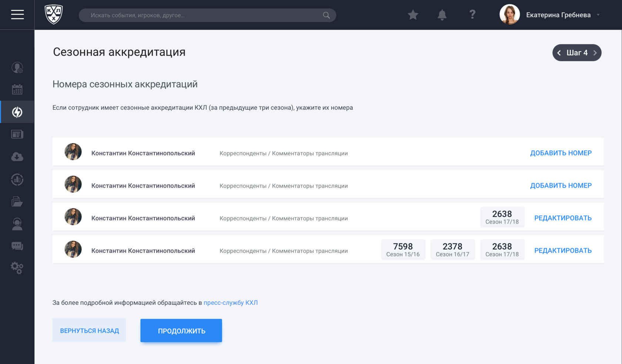
Task: Open help question mark
Action: 472,15
